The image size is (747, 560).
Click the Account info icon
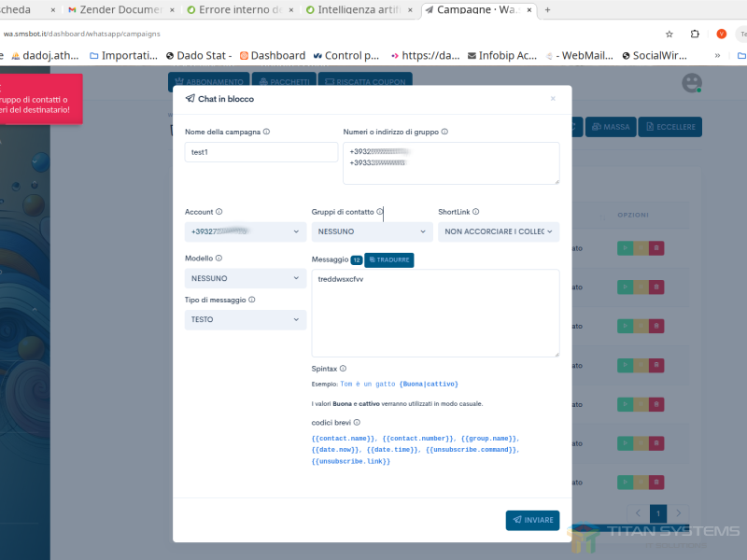tap(219, 212)
